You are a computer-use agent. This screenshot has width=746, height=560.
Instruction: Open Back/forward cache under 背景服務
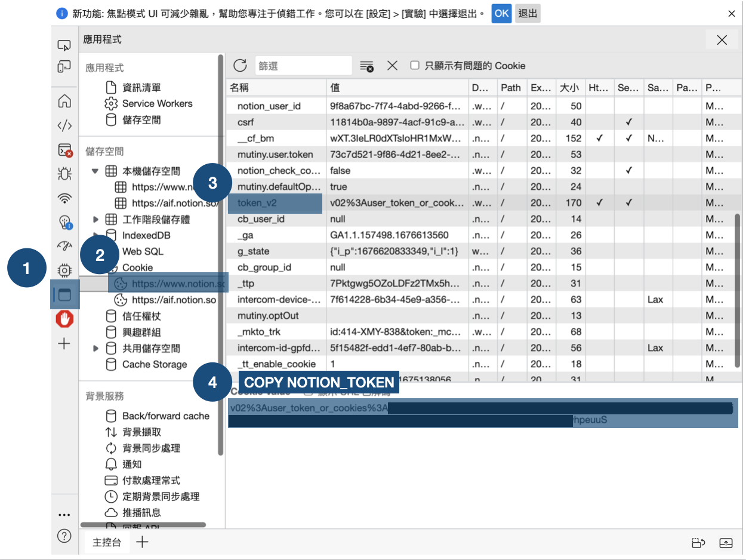pos(166,416)
